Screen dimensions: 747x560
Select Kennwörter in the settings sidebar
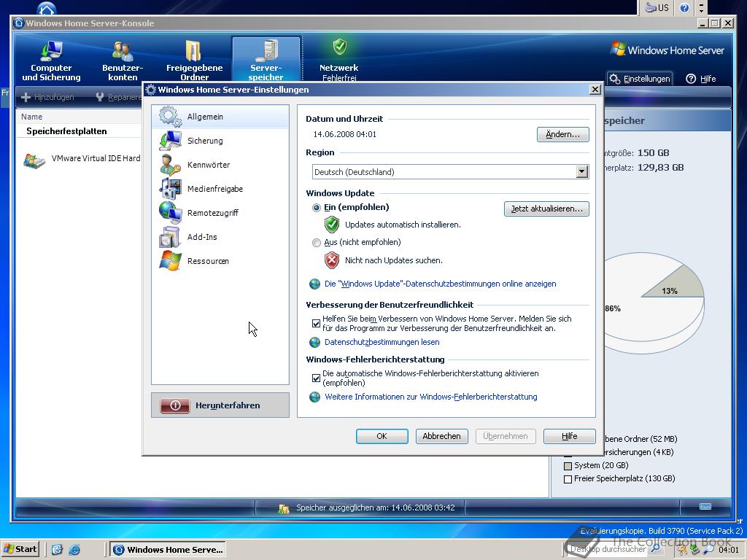[x=220, y=165]
